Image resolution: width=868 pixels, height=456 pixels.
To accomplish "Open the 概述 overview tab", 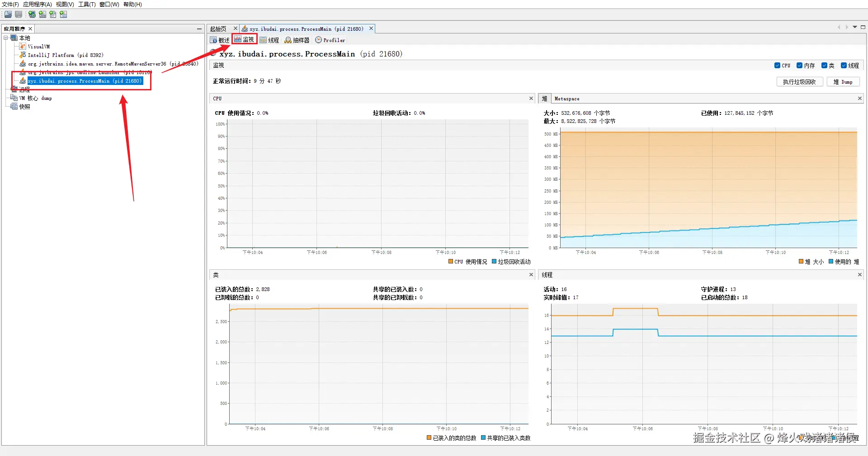I will 220,40.
